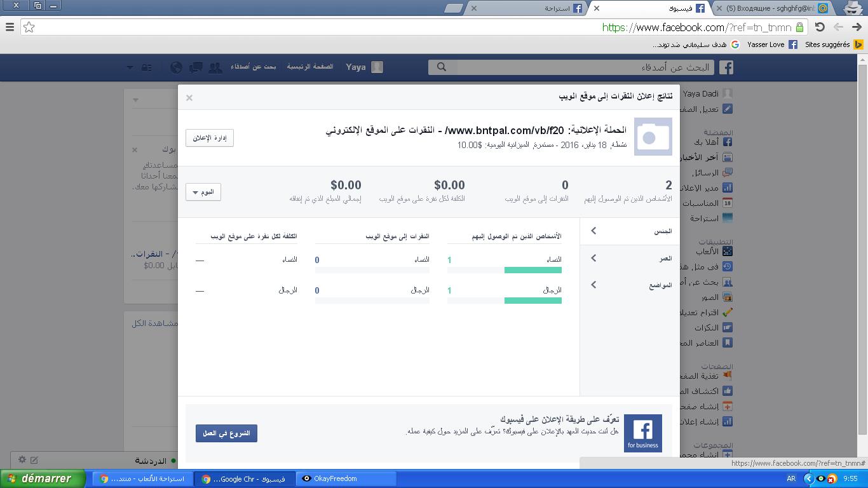This screenshot has width=868, height=488.
Task: Open بحث عن أصدقاء find friends link
Action: pyautogui.click(x=253, y=67)
